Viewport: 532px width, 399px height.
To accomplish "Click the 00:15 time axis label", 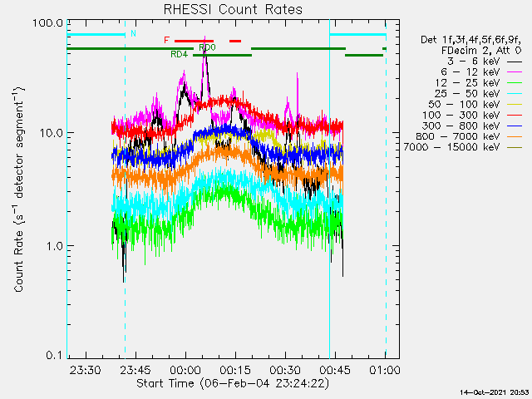I will tap(235, 370).
